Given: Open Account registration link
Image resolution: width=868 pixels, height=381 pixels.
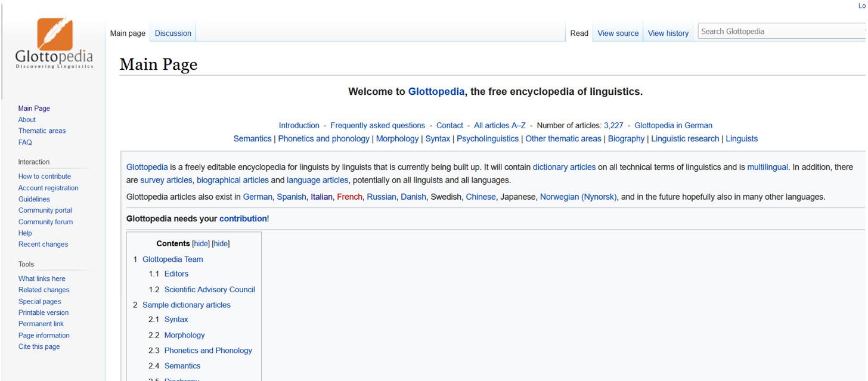Looking at the screenshot, I should [48, 188].
